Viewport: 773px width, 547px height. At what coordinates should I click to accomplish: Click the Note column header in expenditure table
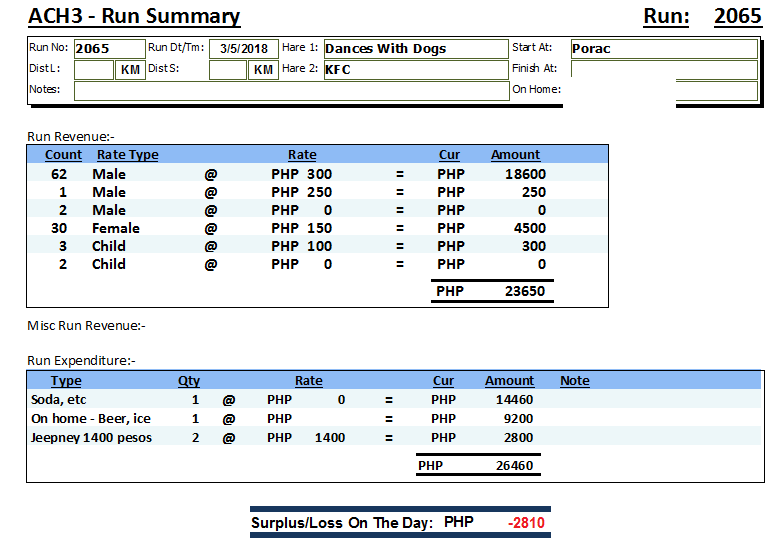(574, 381)
